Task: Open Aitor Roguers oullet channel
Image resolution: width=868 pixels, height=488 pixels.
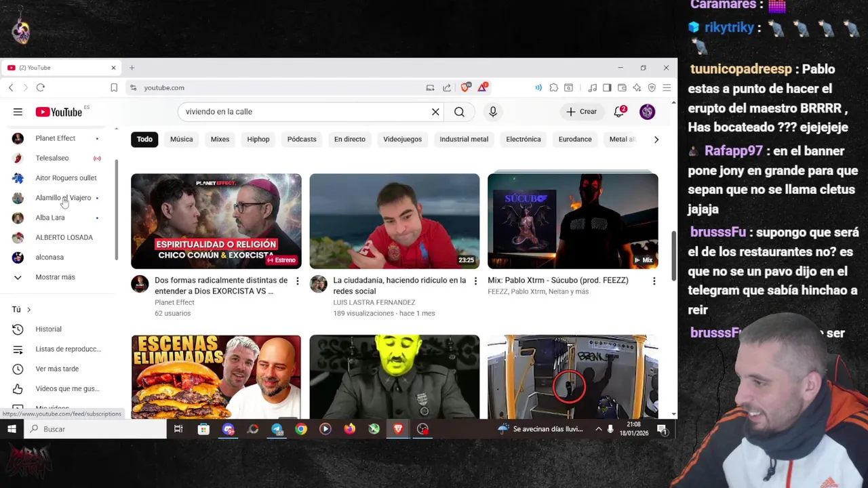Action: (56, 178)
